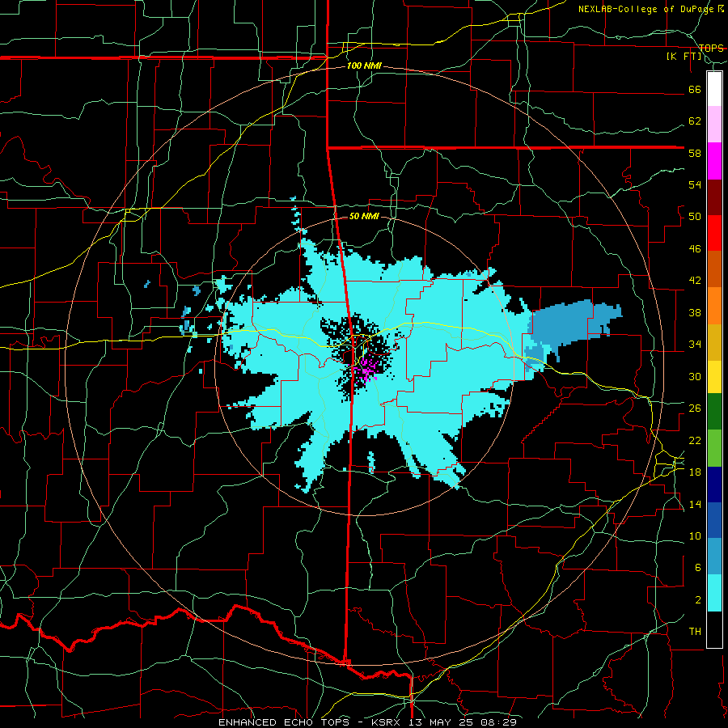The height and width of the screenshot is (728, 728).
Task: Click the legend value '2'
Action: 698,599
